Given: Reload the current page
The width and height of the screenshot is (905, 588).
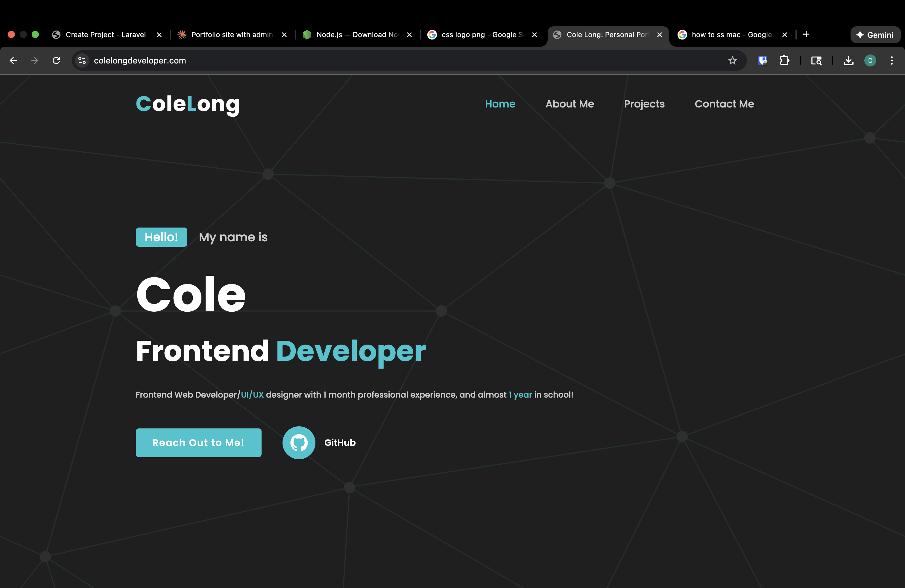Looking at the screenshot, I should (x=56, y=60).
